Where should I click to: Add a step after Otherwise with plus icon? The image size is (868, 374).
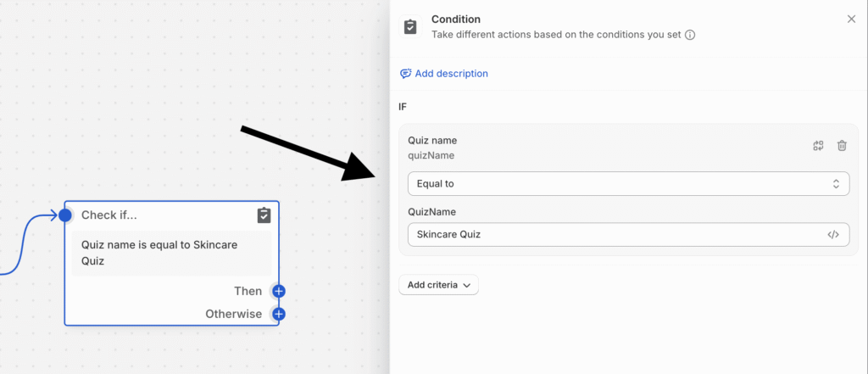[x=278, y=314]
